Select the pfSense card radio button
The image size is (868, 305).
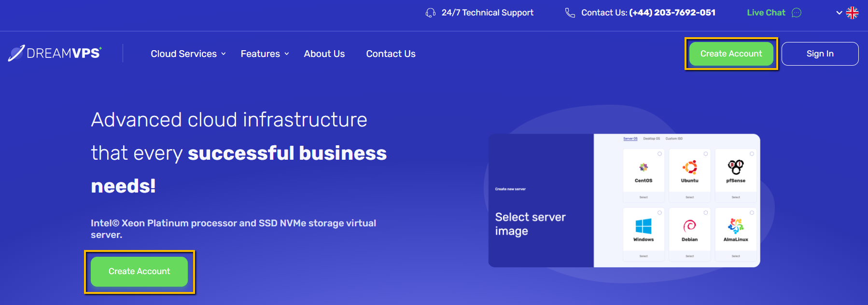click(752, 154)
